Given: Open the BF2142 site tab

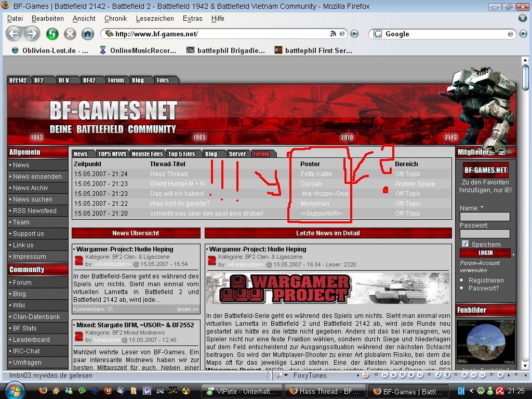Looking at the screenshot, I should (x=18, y=80).
